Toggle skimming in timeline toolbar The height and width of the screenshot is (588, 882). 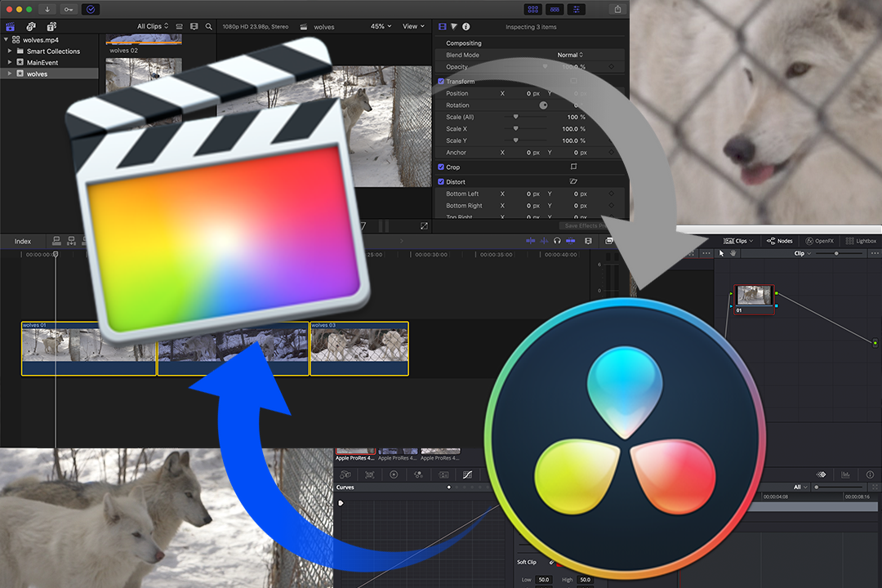[531, 241]
